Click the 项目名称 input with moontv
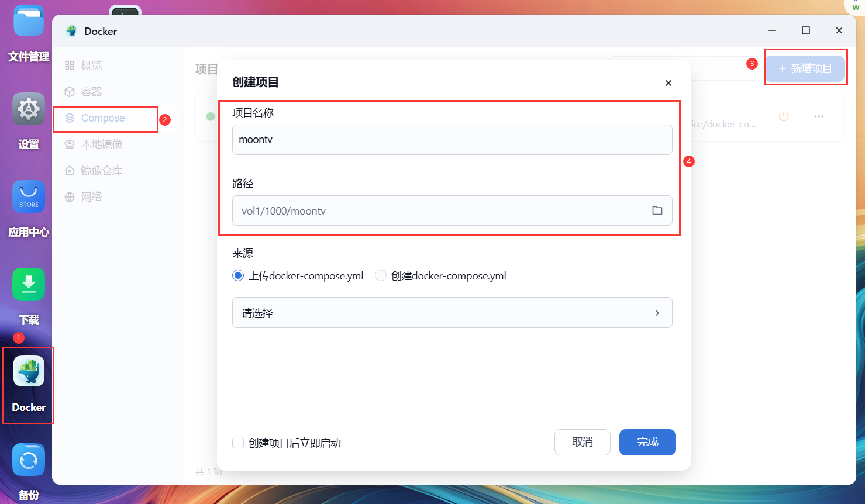 [452, 140]
